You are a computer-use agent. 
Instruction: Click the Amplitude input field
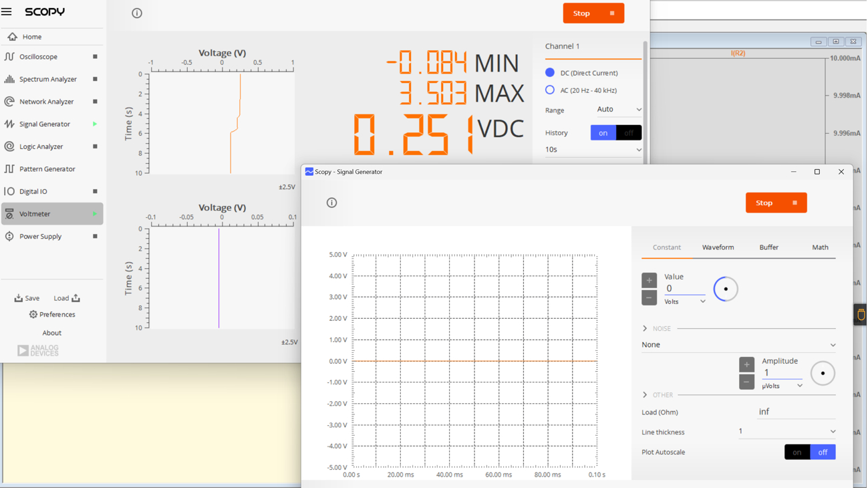click(782, 373)
